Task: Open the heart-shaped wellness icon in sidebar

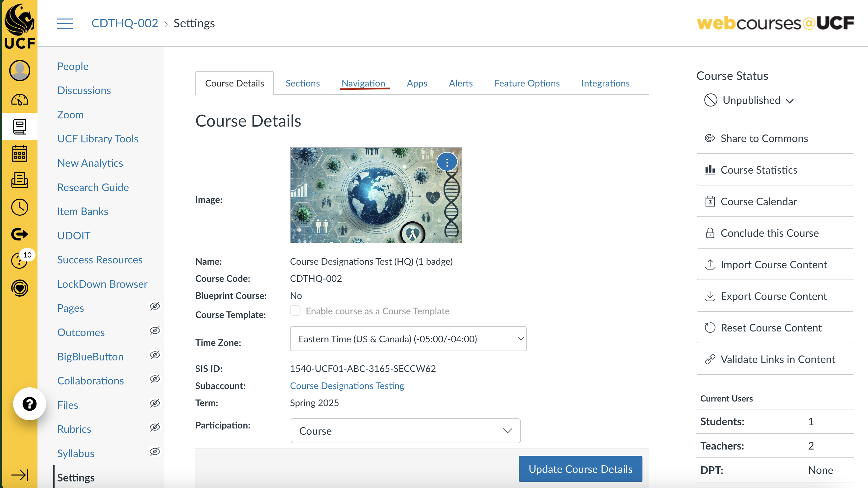Action: [19, 288]
